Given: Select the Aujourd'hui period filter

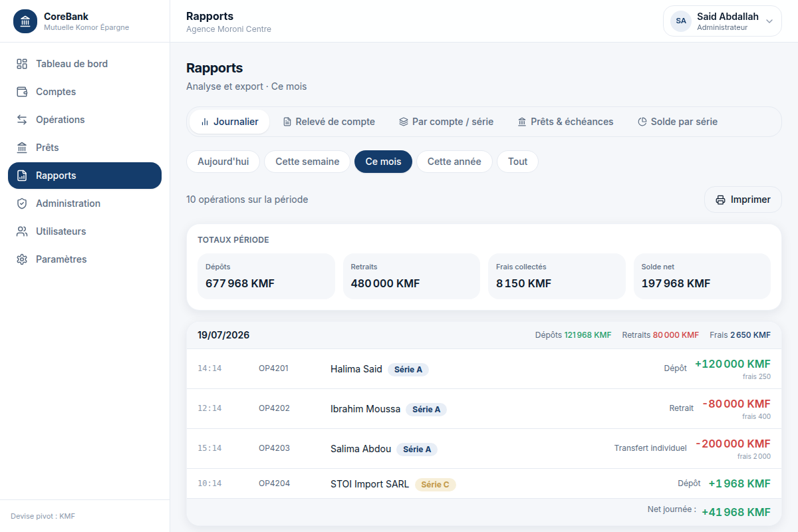Looking at the screenshot, I should point(223,162).
